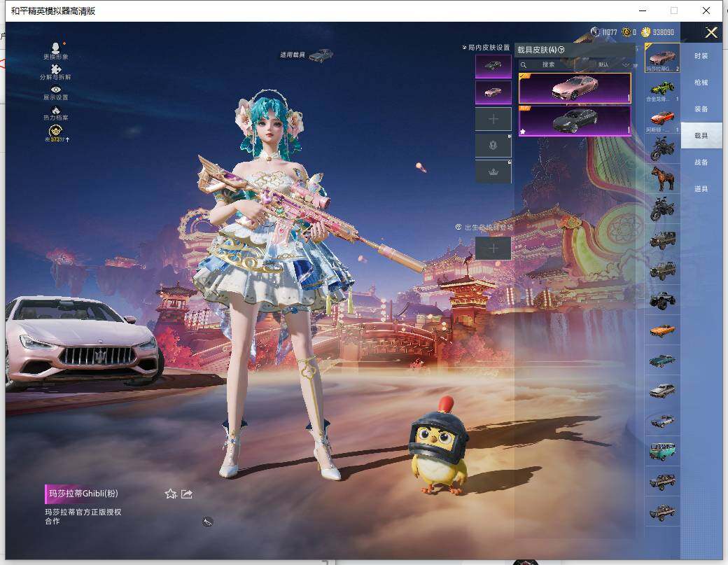This screenshot has height=565, width=728.
Task: Click the gold coin icon showing 0
Action: [x=626, y=32]
